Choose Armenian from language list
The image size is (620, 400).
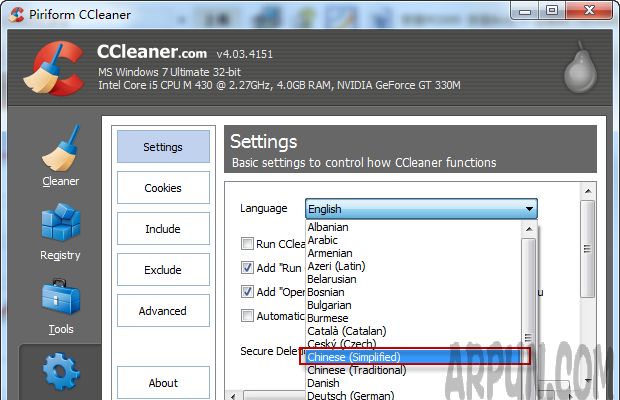[x=414, y=253]
